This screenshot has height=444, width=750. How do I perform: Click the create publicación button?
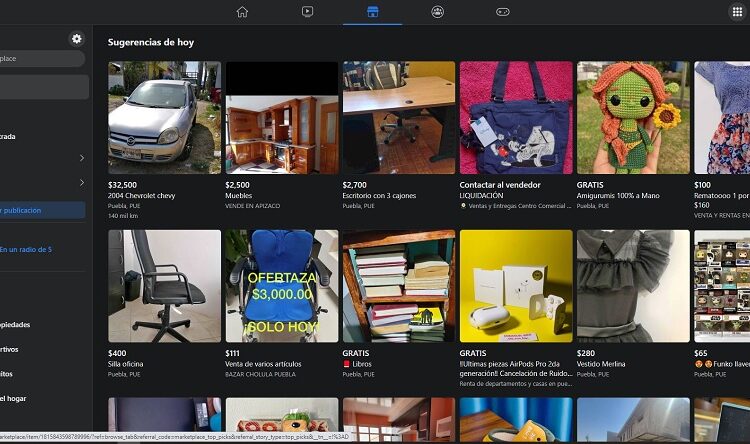pos(43,210)
